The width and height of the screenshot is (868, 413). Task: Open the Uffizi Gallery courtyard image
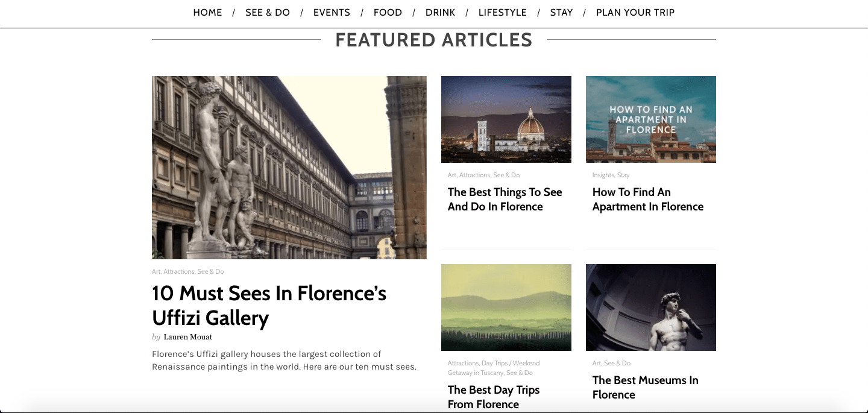tap(289, 167)
